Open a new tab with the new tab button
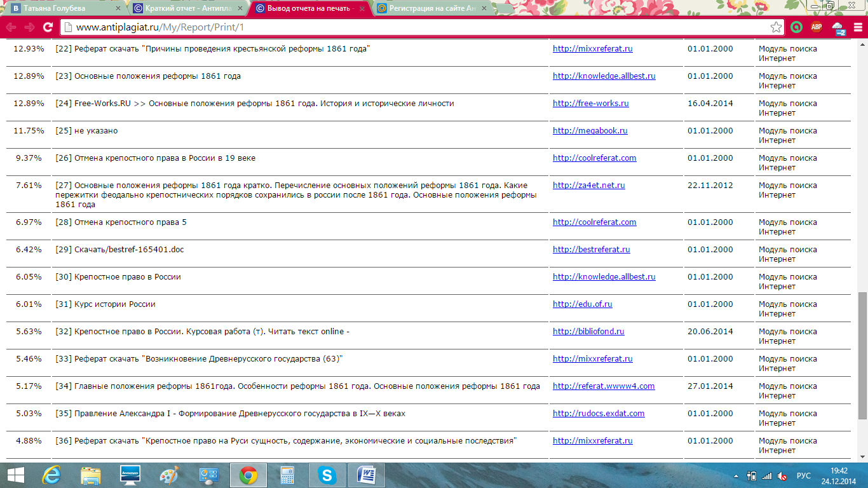Image resolution: width=868 pixels, height=488 pixels. [x=506, y=9]
